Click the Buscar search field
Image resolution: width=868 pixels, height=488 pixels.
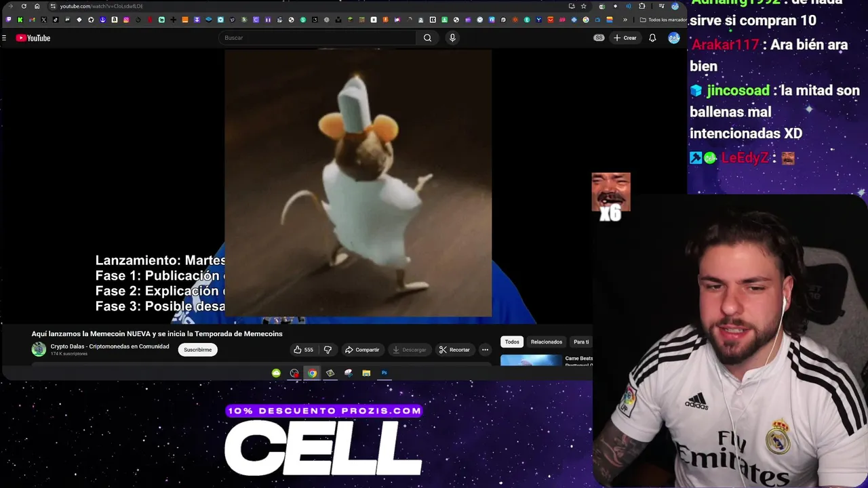pyautogui.click(x=317, y=38)
